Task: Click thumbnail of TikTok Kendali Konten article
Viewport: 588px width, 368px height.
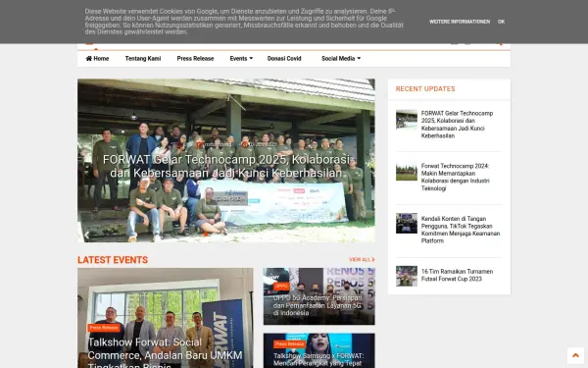Action: (407, 224)
